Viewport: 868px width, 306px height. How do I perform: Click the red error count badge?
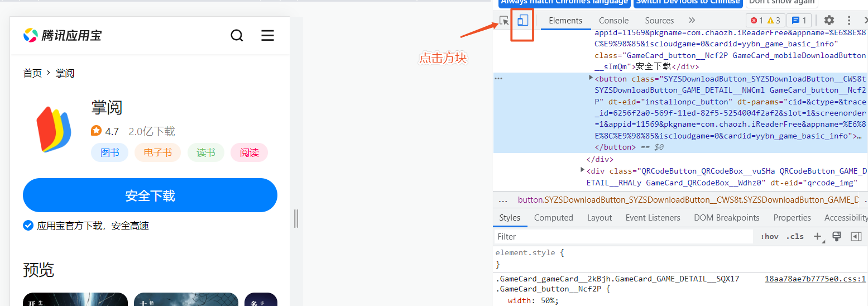click(x=756, y=21)
